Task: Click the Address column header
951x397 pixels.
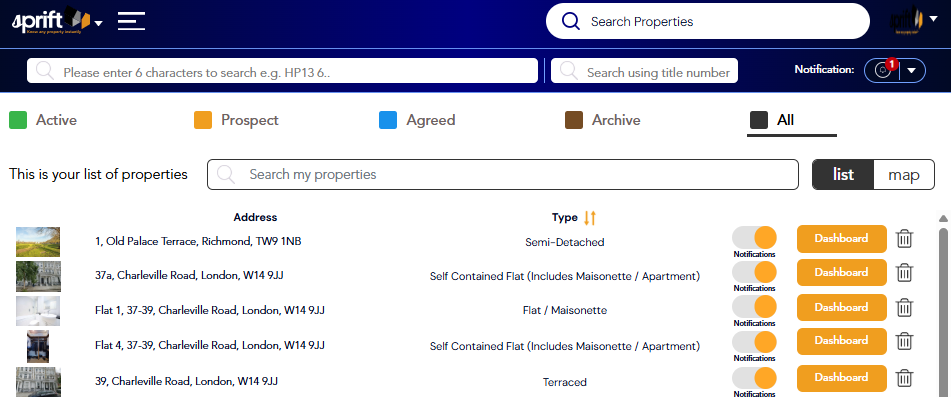Action: click(255, 218)
